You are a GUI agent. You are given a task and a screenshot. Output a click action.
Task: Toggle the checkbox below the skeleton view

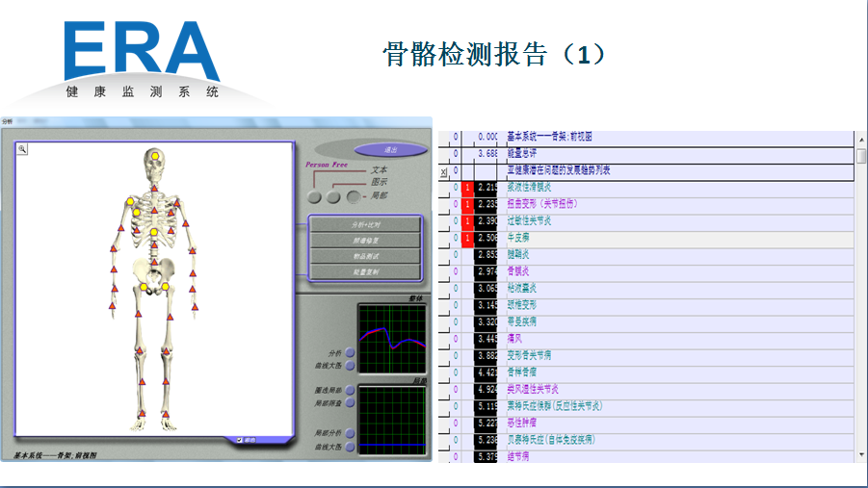241,440
